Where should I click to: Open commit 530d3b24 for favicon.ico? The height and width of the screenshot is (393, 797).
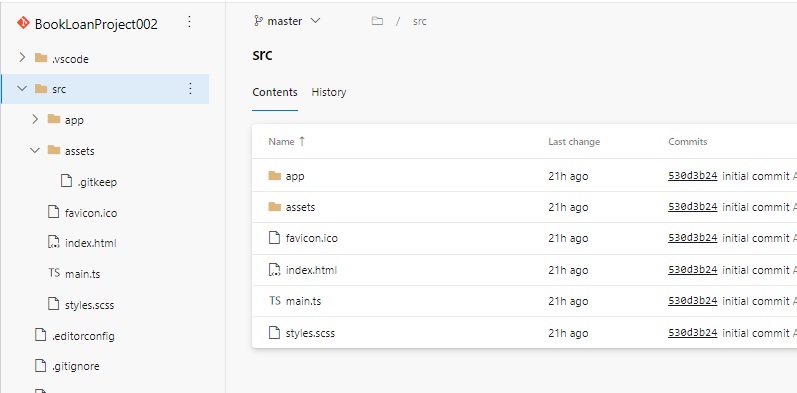(x=692, y=238)
